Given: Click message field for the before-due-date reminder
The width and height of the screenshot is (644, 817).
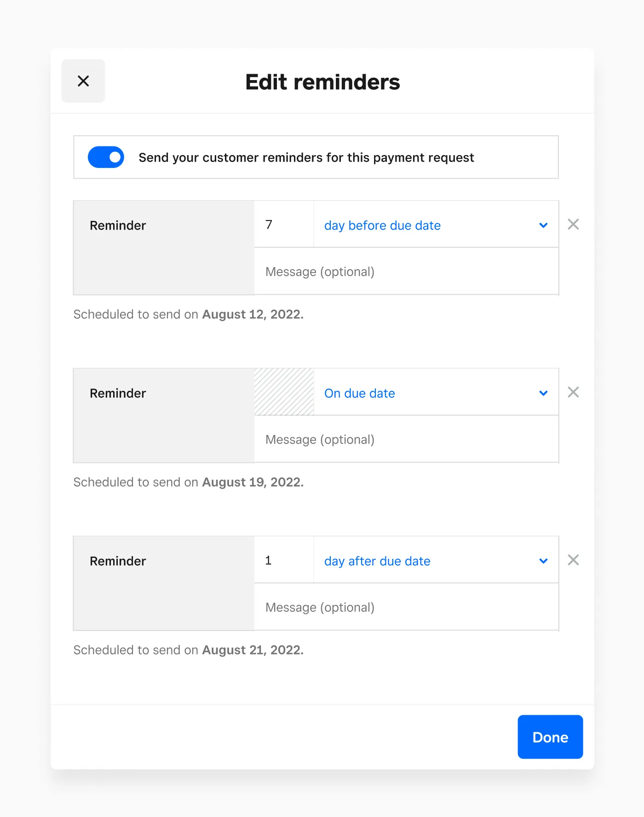Looking at the screenshot, I should coord(406,272).
